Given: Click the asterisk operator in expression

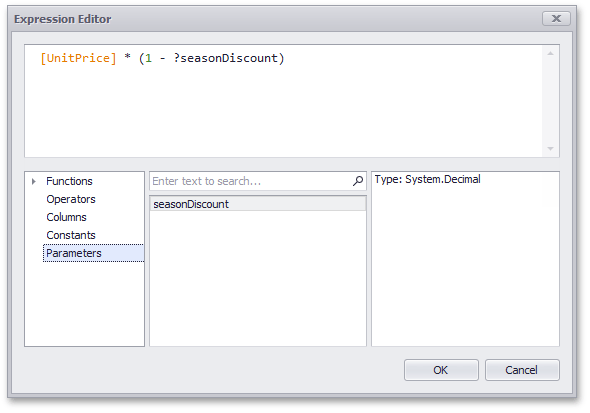Looking at the screenshot, I should tap(128, 57).
